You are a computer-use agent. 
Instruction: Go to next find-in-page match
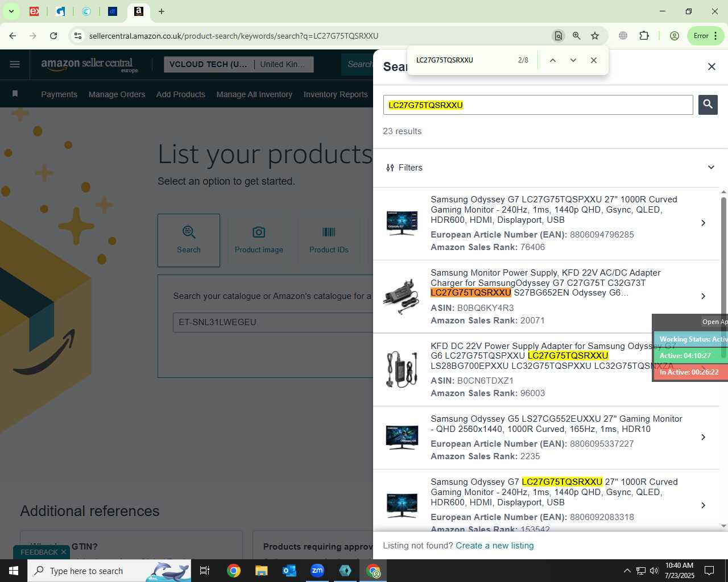click(x=573, y=60)
